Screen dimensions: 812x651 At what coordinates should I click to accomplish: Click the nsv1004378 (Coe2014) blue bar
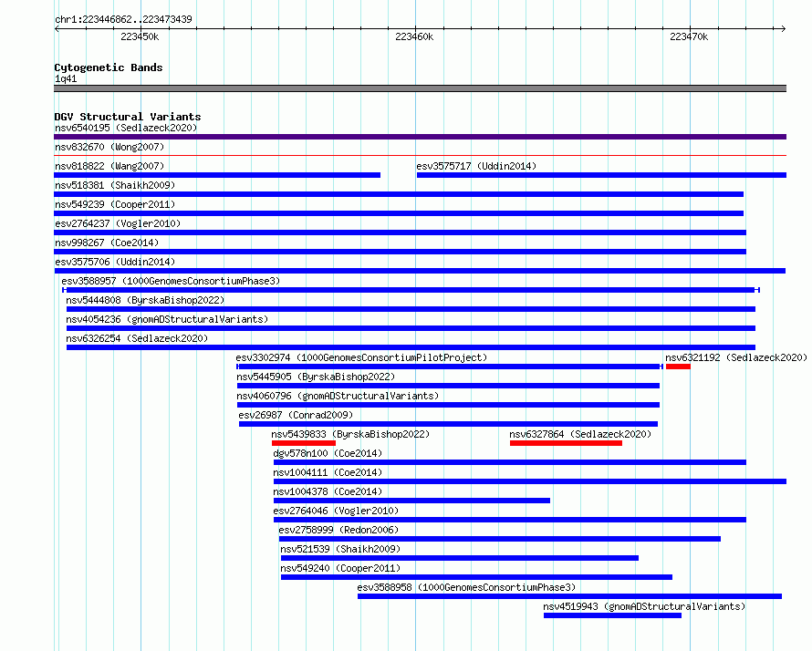tap(411, 501)
